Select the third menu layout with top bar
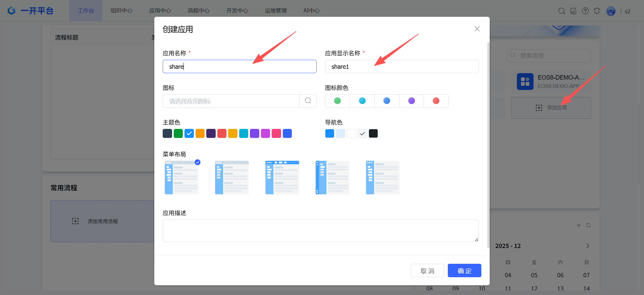Image resolution: width=644 pixels, height=295 pixels. pos(282,178)
